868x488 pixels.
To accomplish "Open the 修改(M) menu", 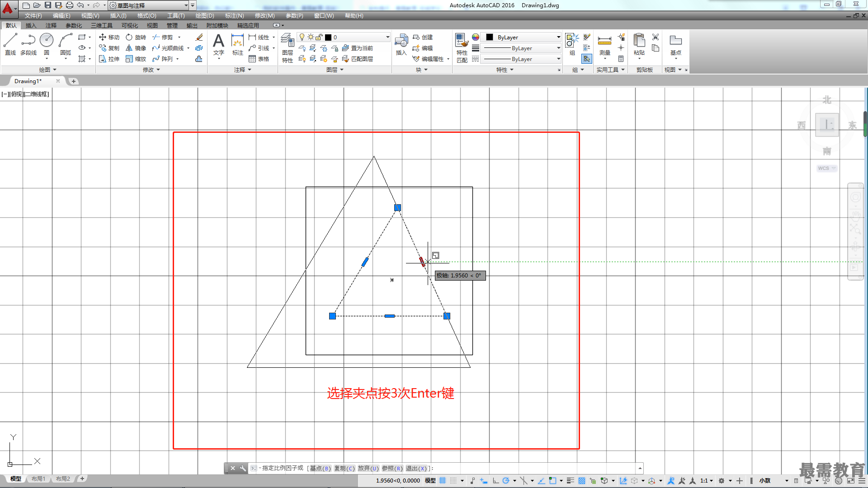I will [x=264, y=15].
